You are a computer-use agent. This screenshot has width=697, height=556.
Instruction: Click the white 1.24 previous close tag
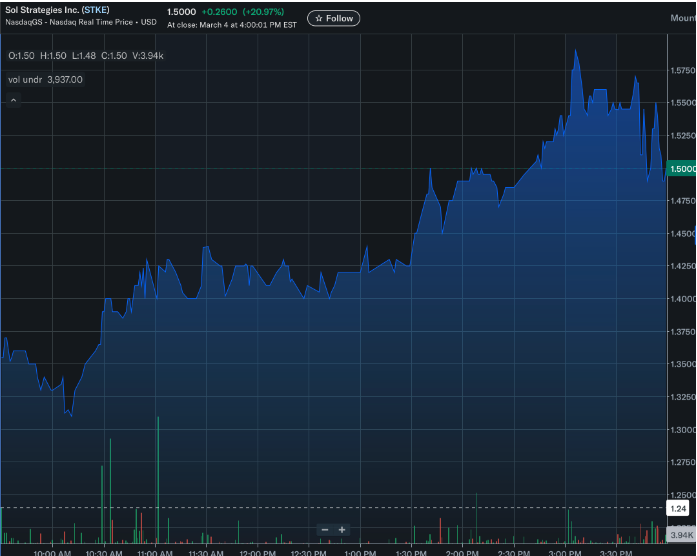[x=679, y=509]
